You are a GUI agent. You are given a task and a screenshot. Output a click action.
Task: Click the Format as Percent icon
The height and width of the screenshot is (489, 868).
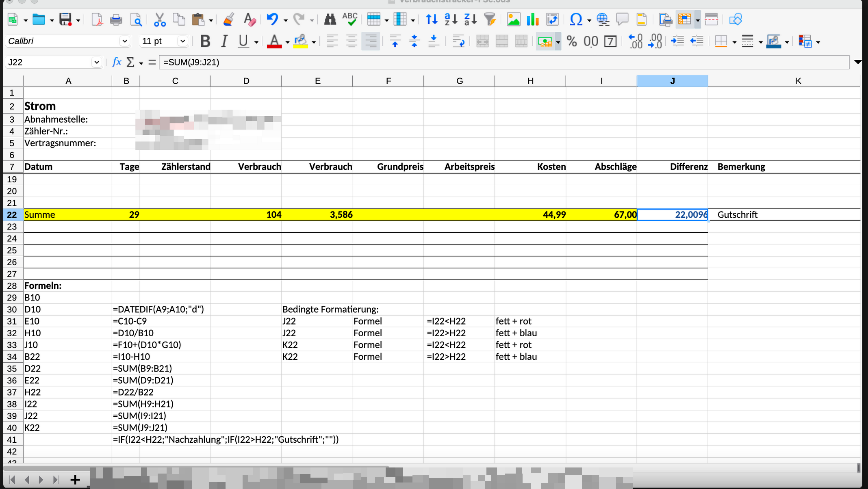click(572, 41)
